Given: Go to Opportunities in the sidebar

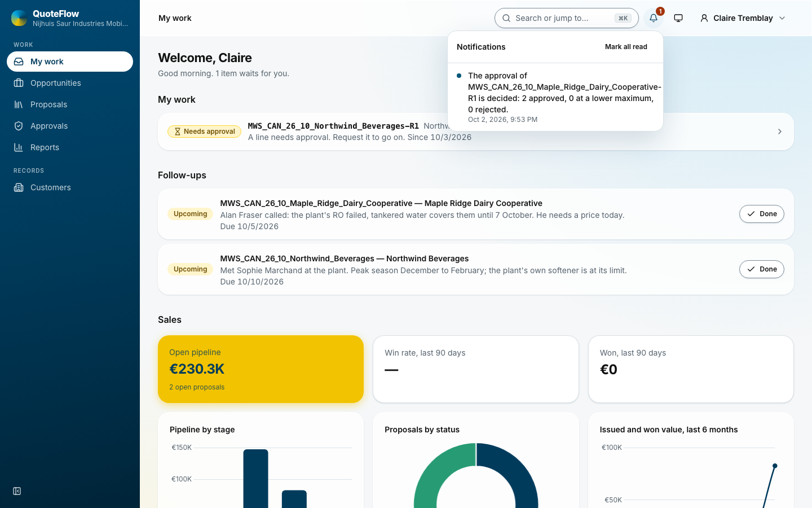Looking at the screenshot, I should pos(70,83).
